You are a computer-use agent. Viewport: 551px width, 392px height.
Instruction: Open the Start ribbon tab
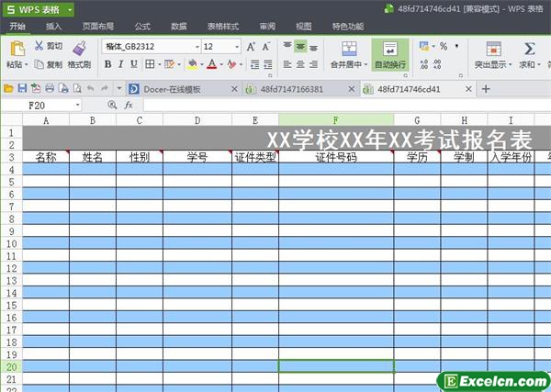coord(17,26)
